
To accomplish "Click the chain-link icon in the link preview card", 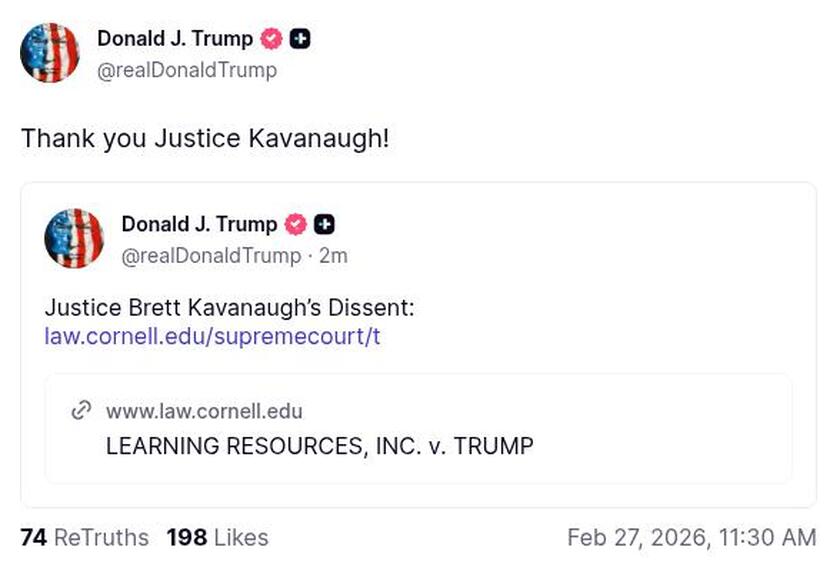I will tap(81, 411).
